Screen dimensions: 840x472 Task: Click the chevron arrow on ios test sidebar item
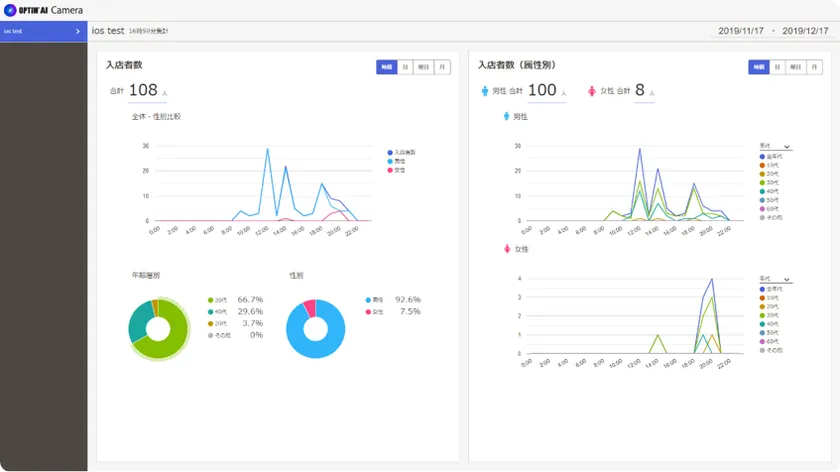(78, 32)
